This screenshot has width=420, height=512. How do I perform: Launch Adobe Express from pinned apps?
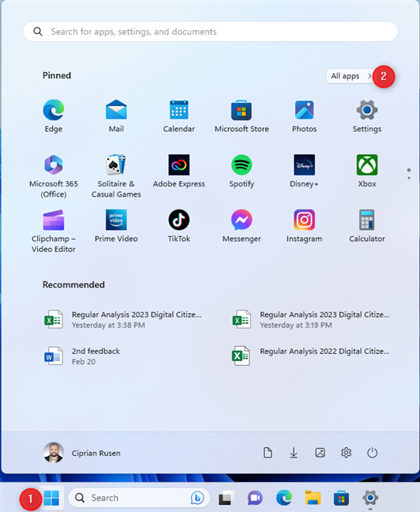(x=179, y=171)
